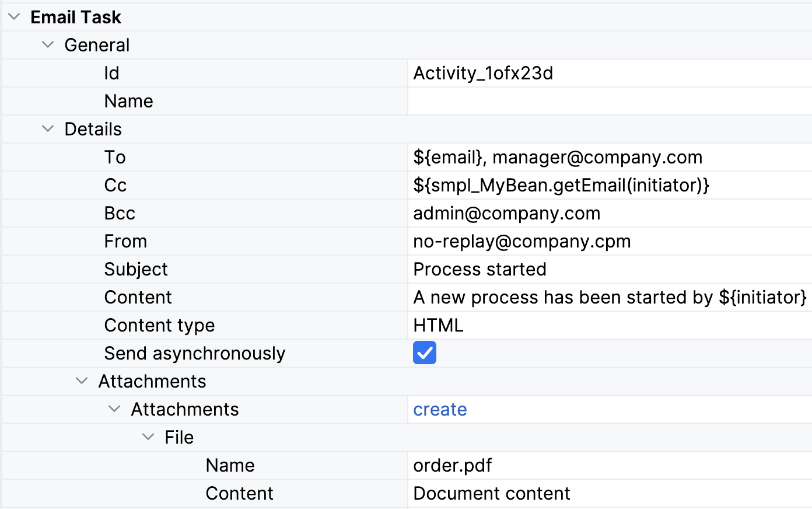Collapse the File node chevron

click(148, 437)
